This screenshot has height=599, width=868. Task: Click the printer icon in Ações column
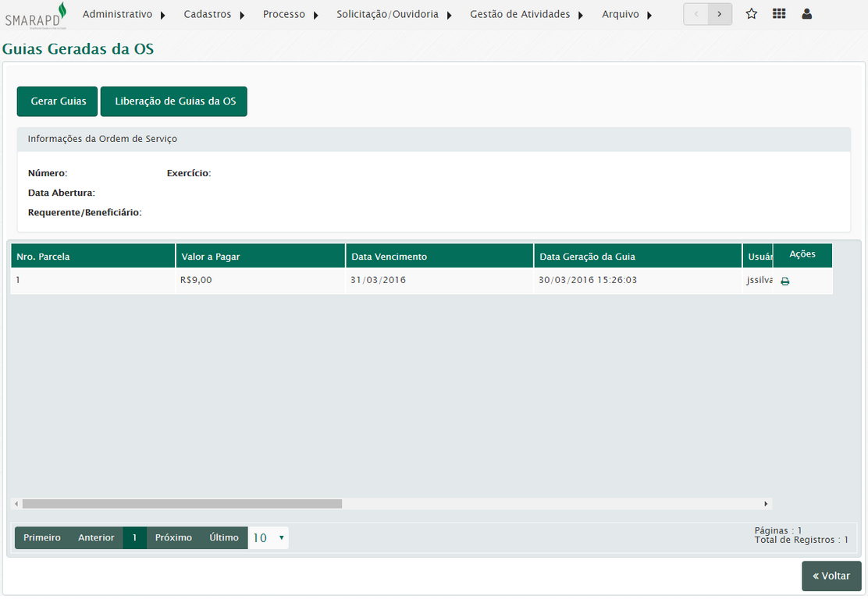[x=784, y=282]
